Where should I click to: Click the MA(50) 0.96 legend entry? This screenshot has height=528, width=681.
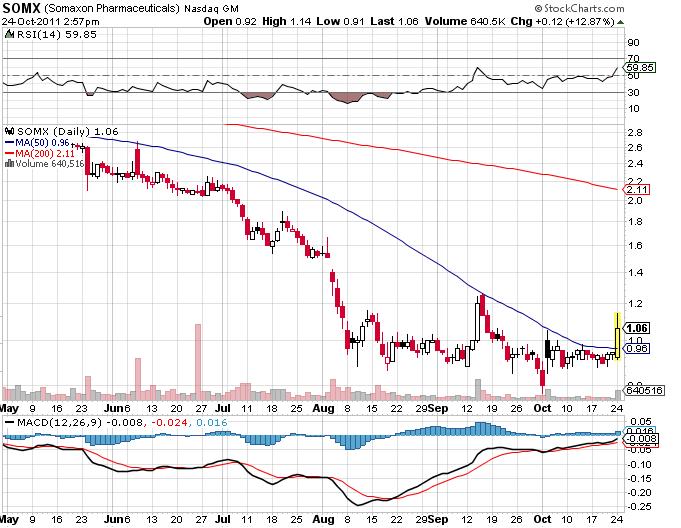pos(37,142)
